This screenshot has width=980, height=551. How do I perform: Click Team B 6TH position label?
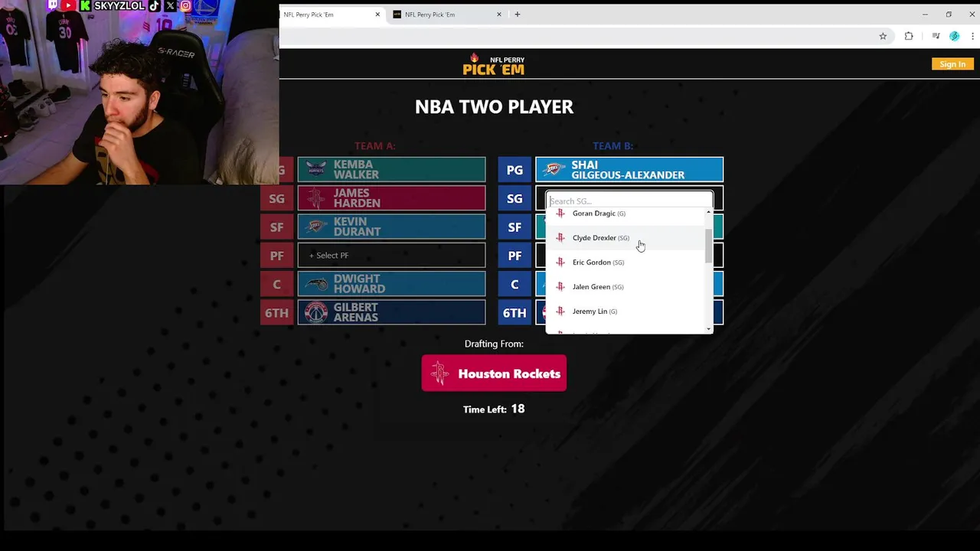(514, 312)
